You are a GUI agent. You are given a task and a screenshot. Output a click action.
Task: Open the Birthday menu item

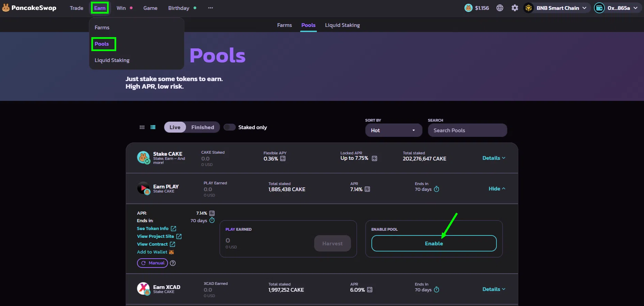179,8
